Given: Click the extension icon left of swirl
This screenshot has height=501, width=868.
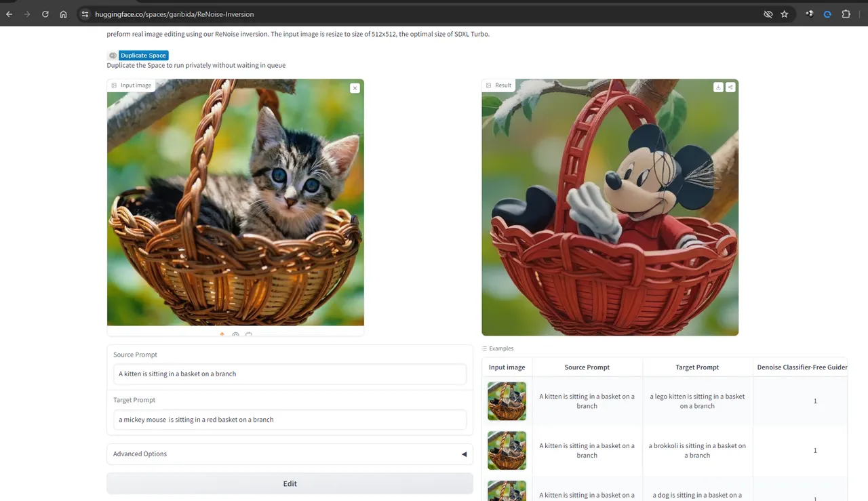Looking at the screenshot, I should (809, 14).
